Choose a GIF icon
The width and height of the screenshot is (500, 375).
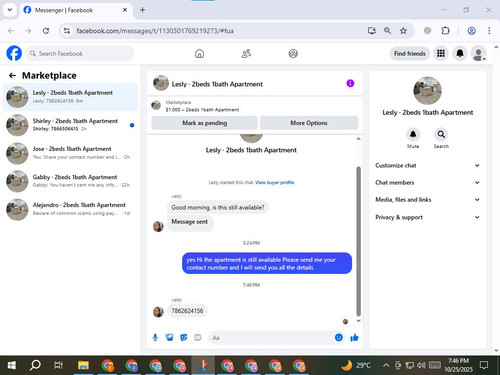(198, 338)
